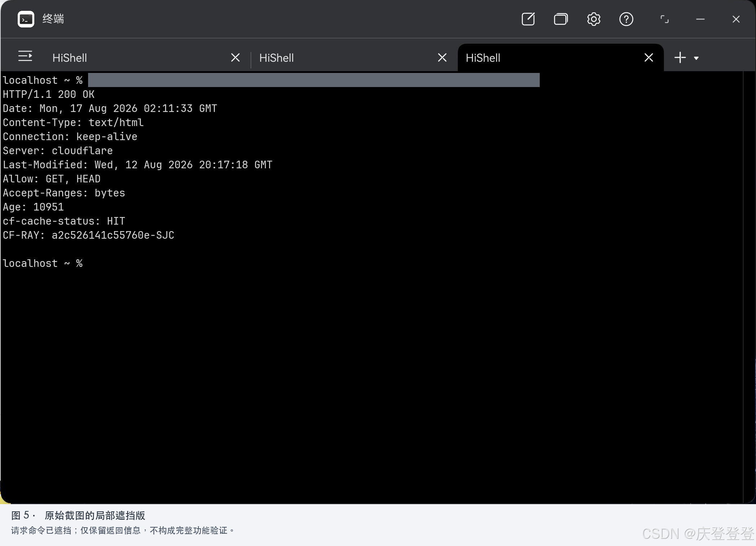756x546 pixels.
Task: Click the CF-RAY value line
Action: click(x=88, y=235)
